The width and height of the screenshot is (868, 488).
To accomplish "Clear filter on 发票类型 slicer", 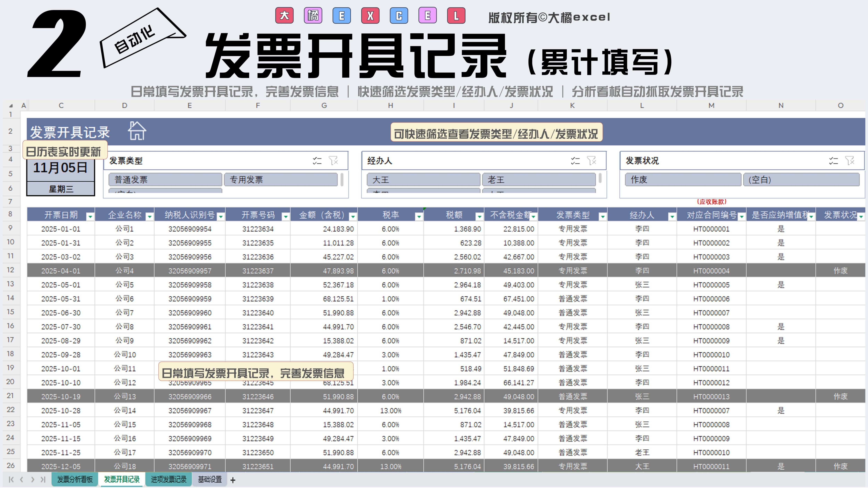I will pos(334,161).
